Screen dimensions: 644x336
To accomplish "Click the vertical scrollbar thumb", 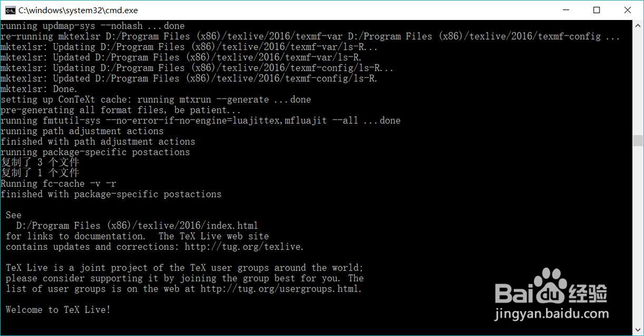I will pyautogui.click(x=638, y=141).
